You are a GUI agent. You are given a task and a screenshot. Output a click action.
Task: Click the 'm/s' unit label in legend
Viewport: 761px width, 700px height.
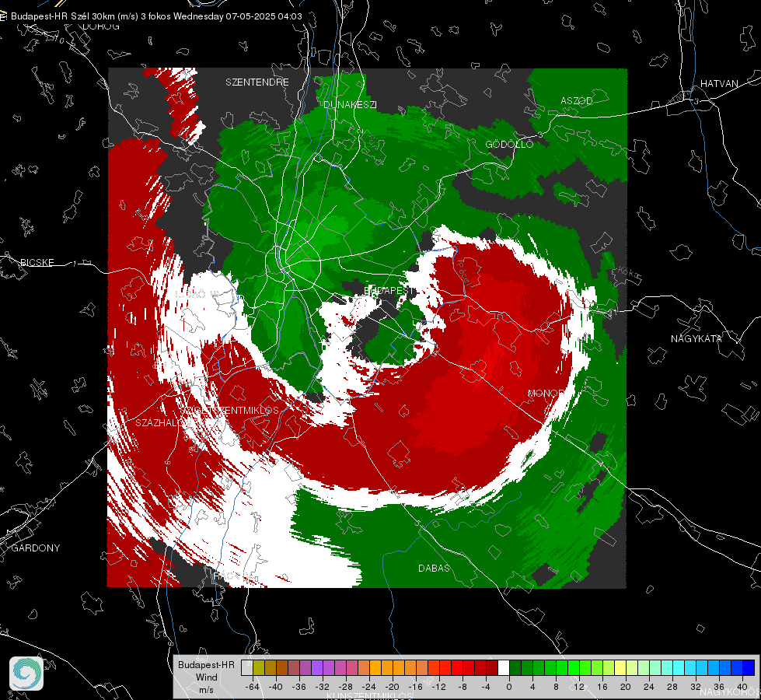tap(206, 690)
